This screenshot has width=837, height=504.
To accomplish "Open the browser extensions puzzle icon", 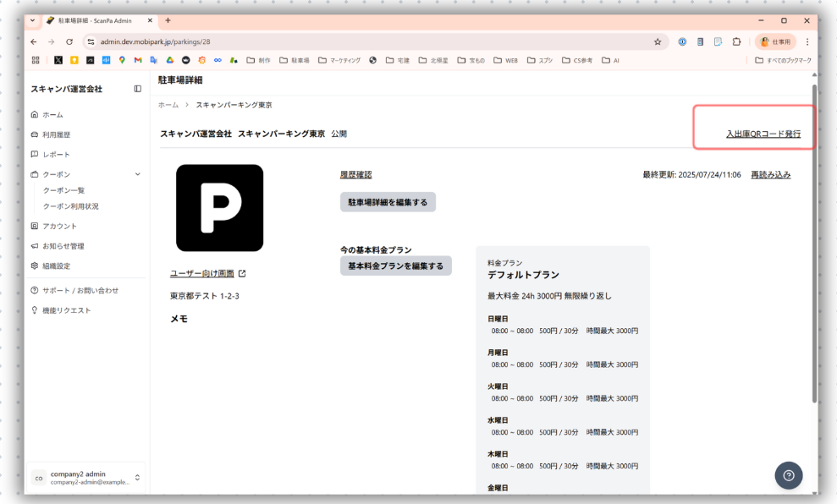I will coord(736,41).
